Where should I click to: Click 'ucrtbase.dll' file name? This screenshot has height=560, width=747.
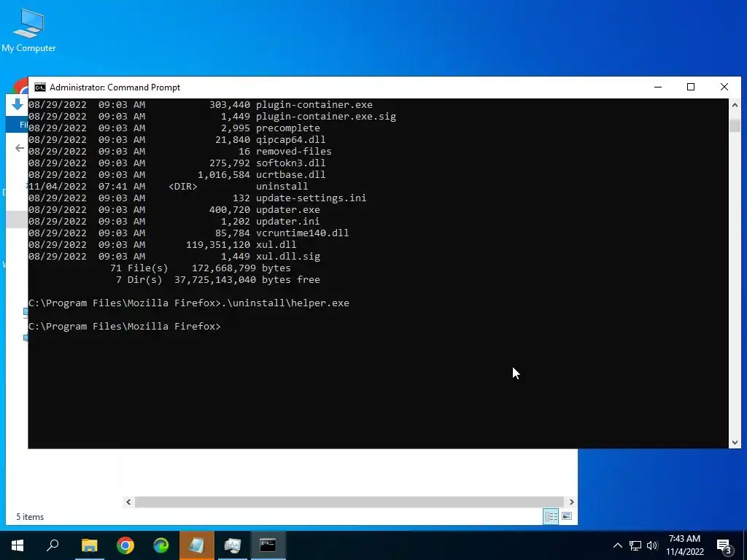290,175
